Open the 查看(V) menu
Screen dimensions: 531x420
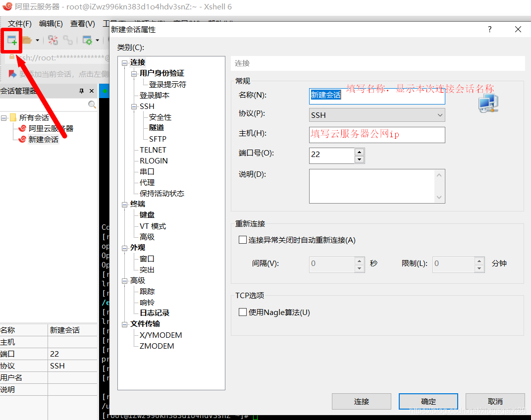pyautogui.click(x=82, y=23)
